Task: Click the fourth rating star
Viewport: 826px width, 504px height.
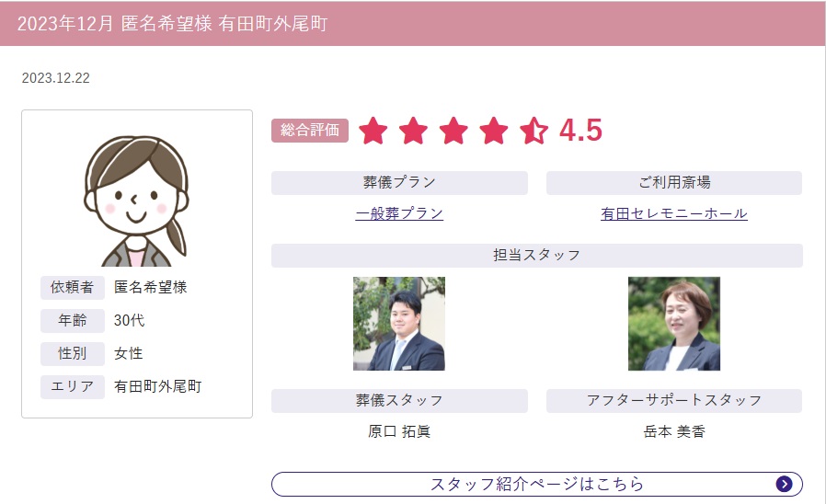Action: [x=494, y=131]
